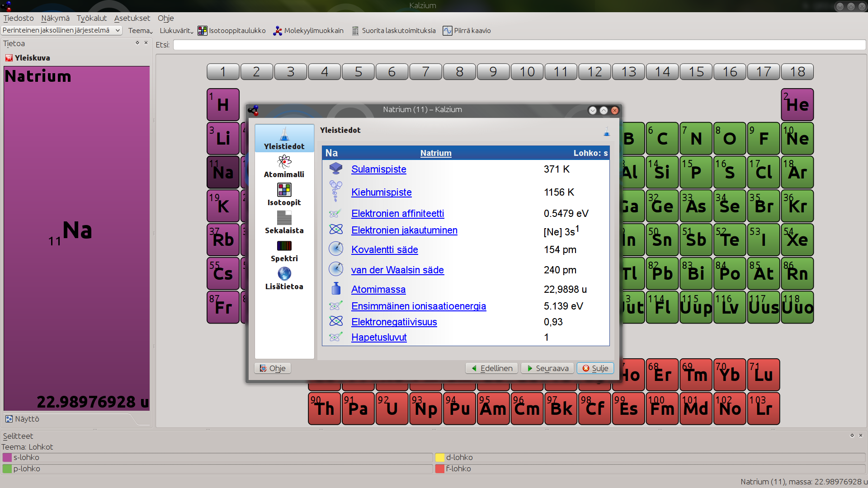Image resolution: width=868 pixels, height=488 pixels.
Task: Show the Sekalaista miscellaneous page
Action: (284, 222)
